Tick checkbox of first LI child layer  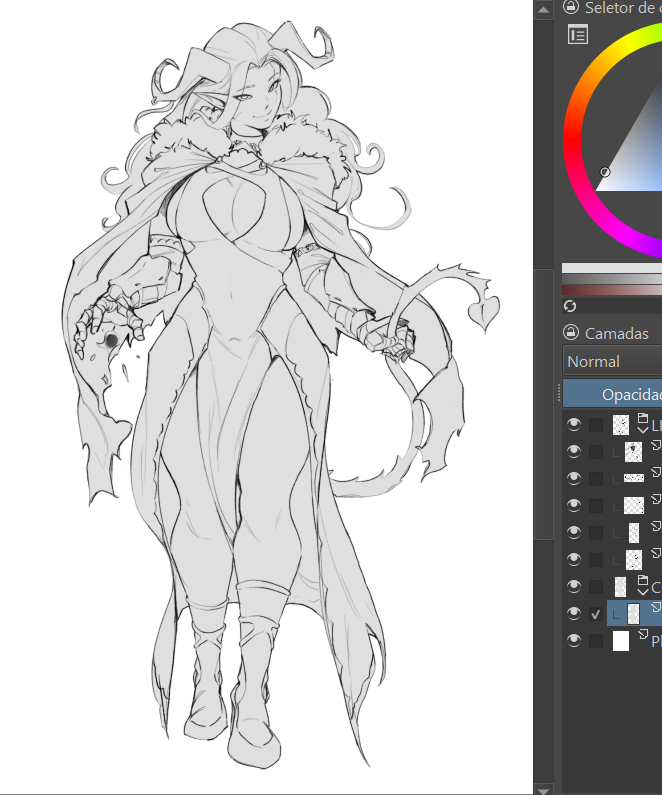[x=596, y=452]
